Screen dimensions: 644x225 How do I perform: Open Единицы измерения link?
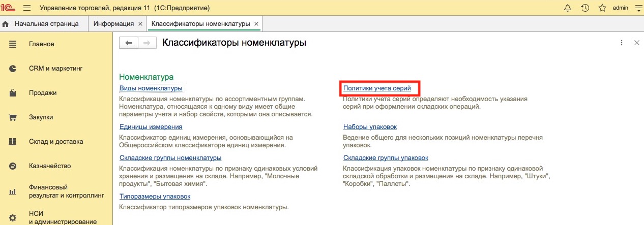(x=151, y=126)
